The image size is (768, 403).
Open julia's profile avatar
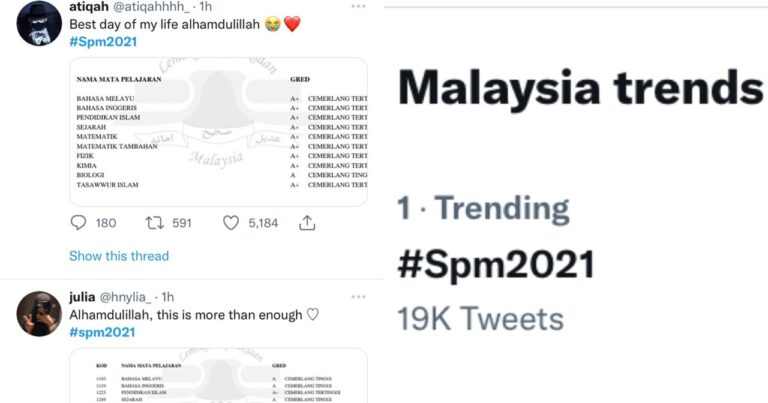(39, 312)
